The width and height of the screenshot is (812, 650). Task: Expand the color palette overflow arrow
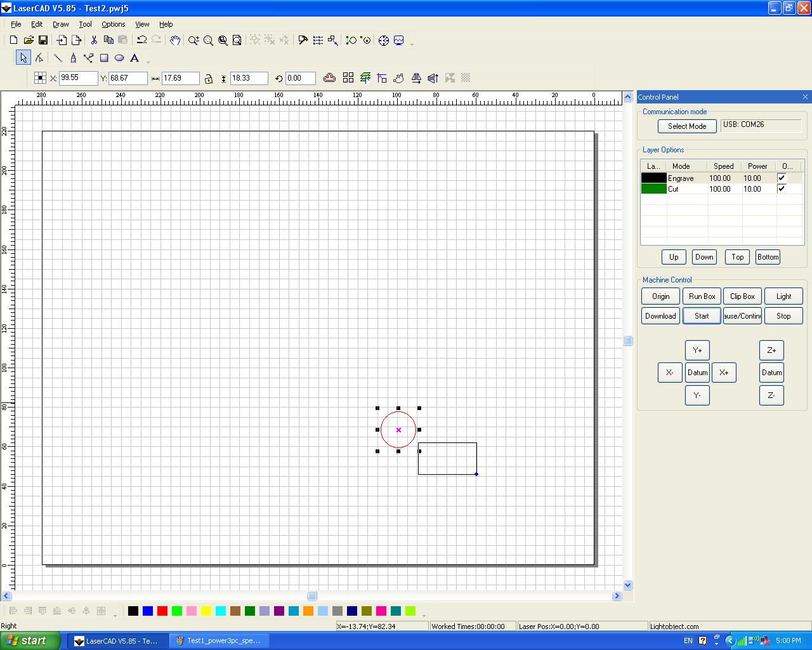(424, 614)
